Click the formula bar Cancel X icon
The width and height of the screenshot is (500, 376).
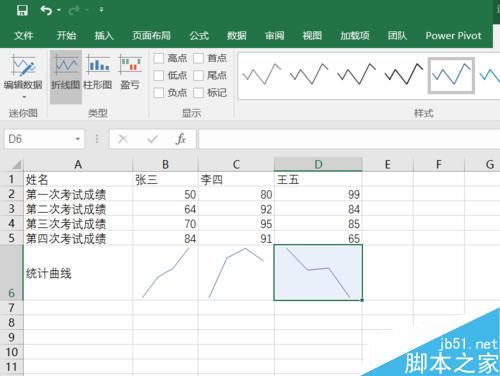(123, 139)
